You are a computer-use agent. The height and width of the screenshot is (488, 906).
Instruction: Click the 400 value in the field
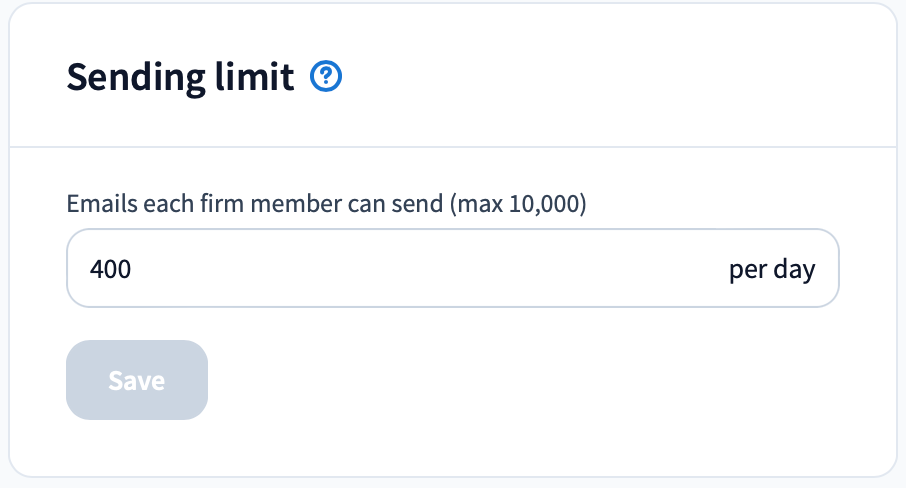pos(110,269)
